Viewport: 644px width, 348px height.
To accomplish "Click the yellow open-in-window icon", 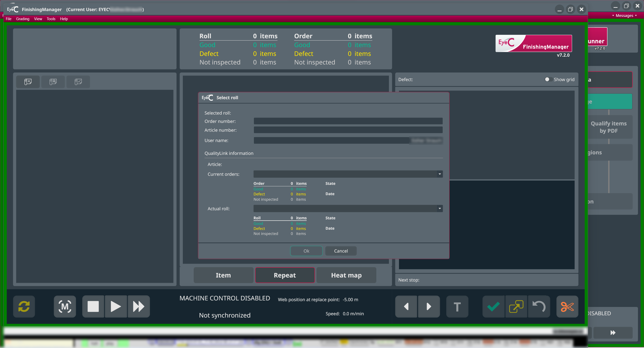I will click(516, 307).
